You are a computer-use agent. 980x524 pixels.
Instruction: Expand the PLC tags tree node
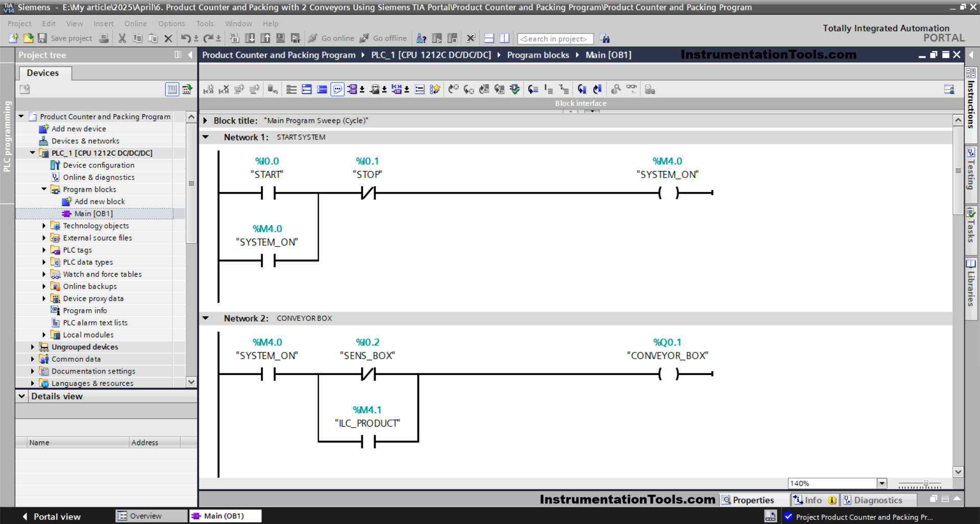point(44,250)
